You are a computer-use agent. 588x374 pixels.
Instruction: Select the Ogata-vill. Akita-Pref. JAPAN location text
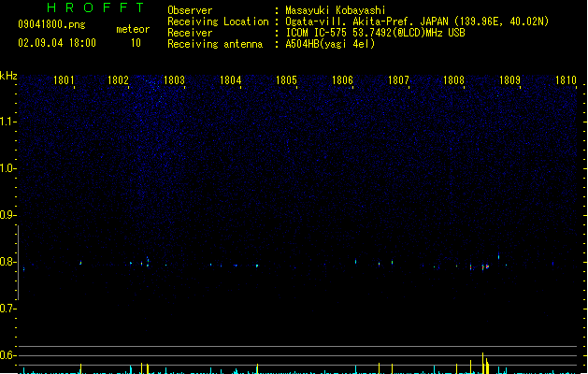417,22
